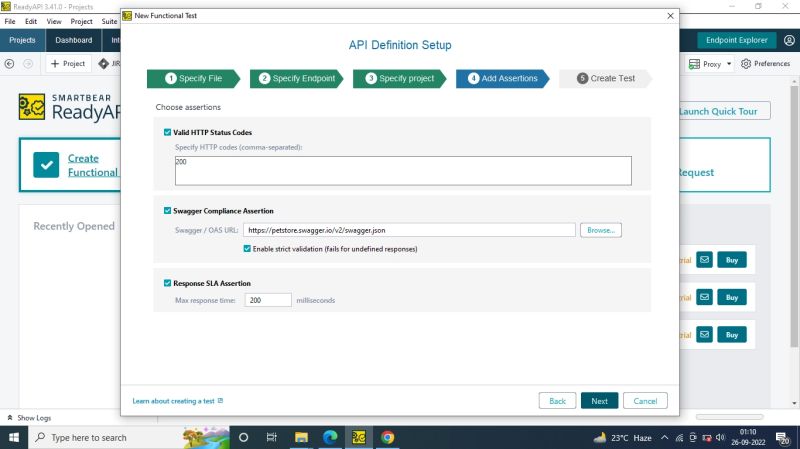
Task: Click the weather 23°C Haze widget
Action: click(622, 438)
